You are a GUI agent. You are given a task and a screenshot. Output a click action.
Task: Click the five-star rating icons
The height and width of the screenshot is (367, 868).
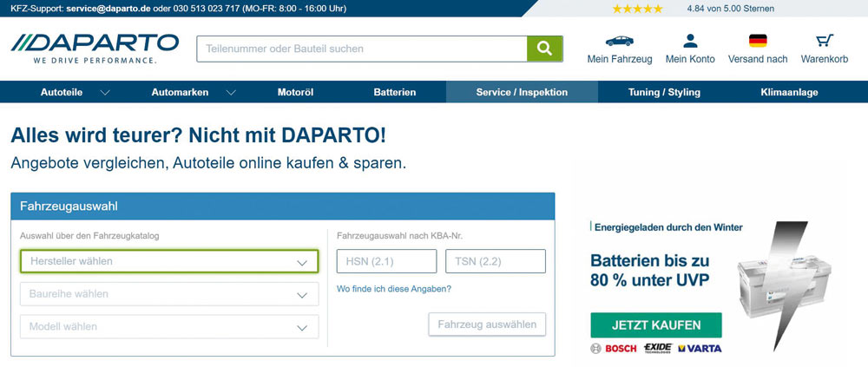pyautogui.click(x=637, y=9)
